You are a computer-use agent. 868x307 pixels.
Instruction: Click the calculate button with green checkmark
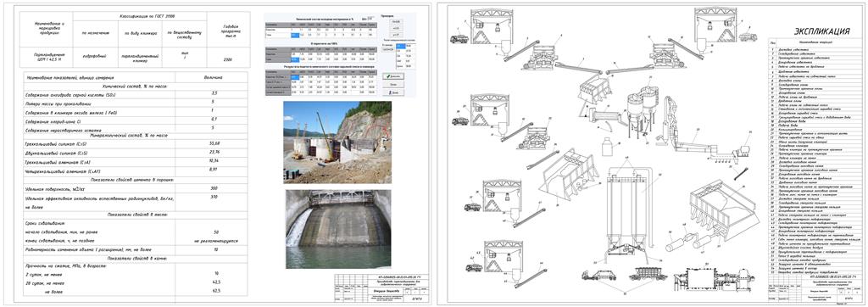tap(393, 76)
